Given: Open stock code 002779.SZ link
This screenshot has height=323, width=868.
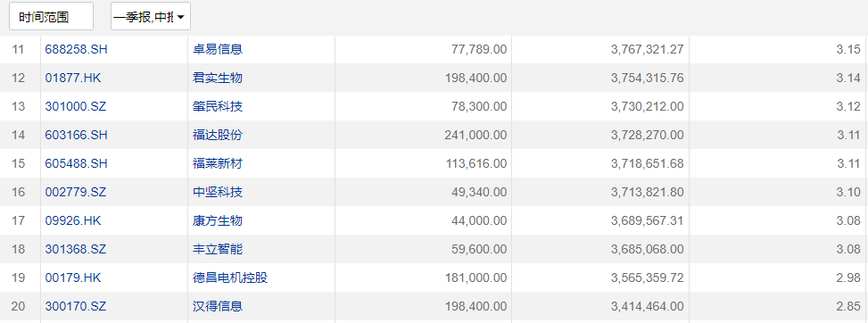Looking at the screenshot, I should pyautogui.click(x=75, y=192).
